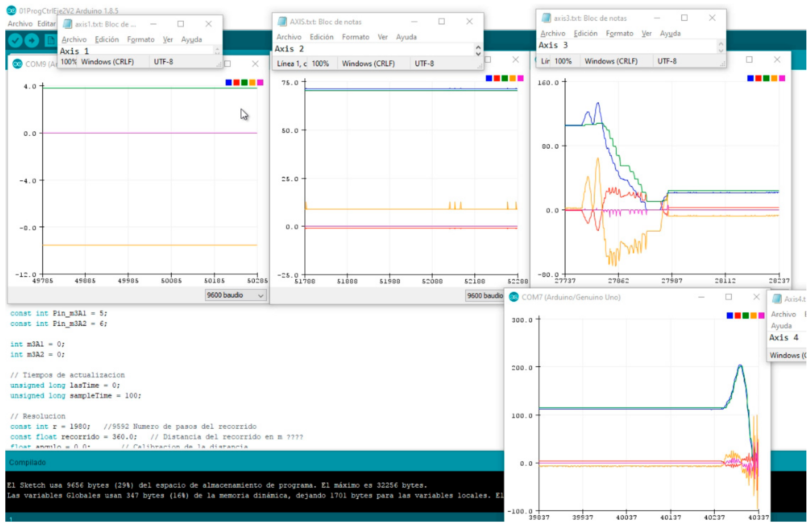
Task: Click scroll up arrow in AXIS.txt Notepad
Action: pos(478,47)
